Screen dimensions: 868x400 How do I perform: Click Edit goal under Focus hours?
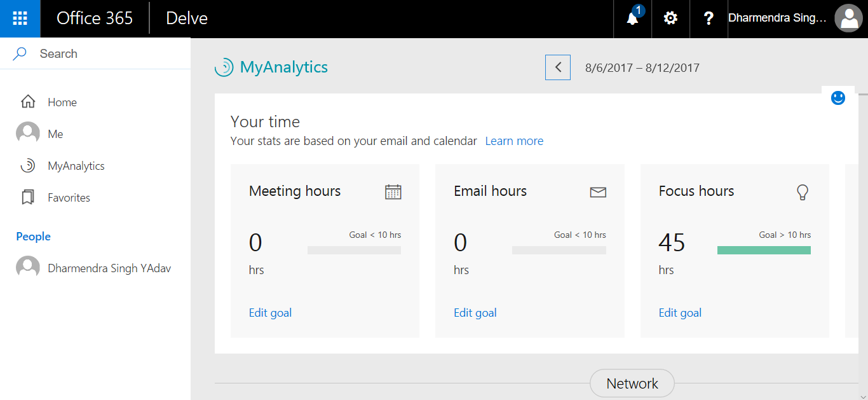click(680, 312)
